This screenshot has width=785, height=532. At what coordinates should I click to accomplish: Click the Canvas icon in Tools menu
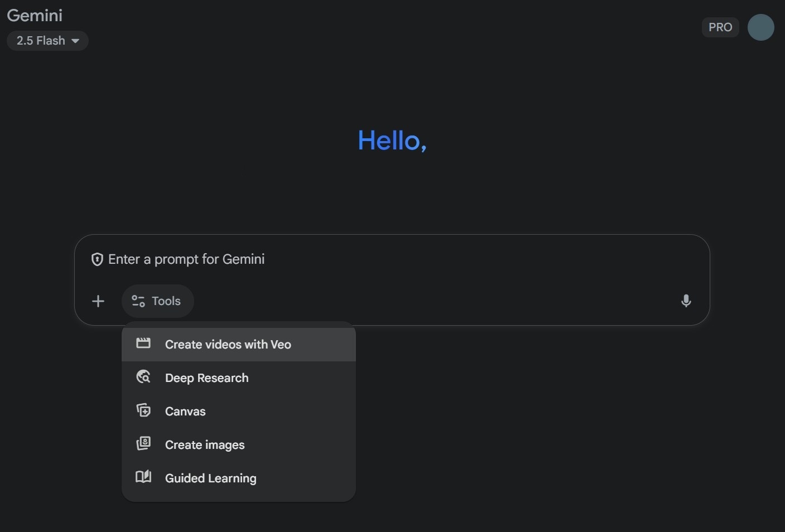143,410
